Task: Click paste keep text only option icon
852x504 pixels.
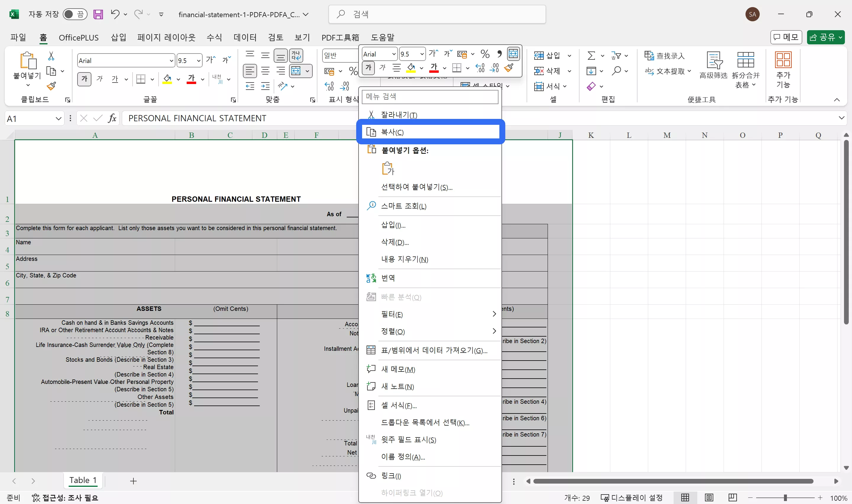Action: [388, 169]
